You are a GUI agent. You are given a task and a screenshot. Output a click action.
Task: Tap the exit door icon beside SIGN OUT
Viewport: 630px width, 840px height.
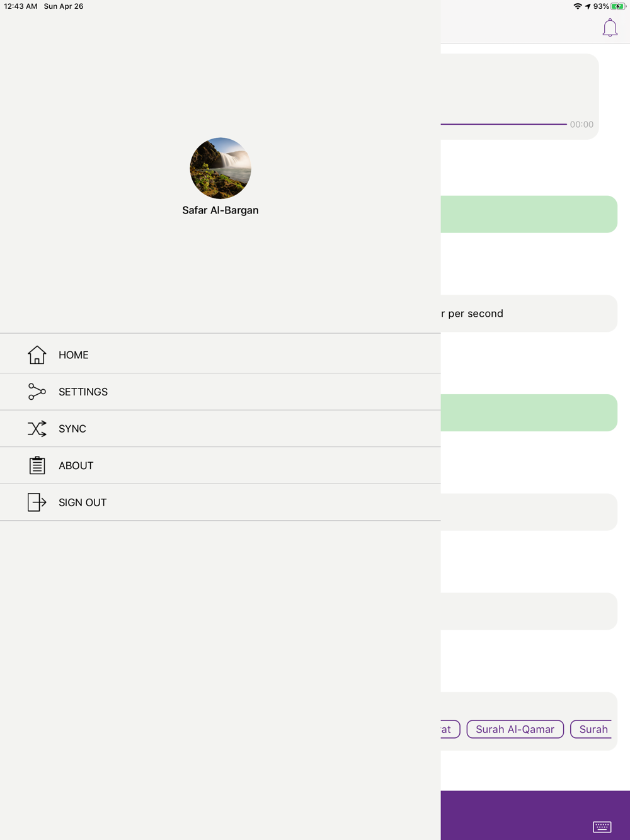point(37,502)
